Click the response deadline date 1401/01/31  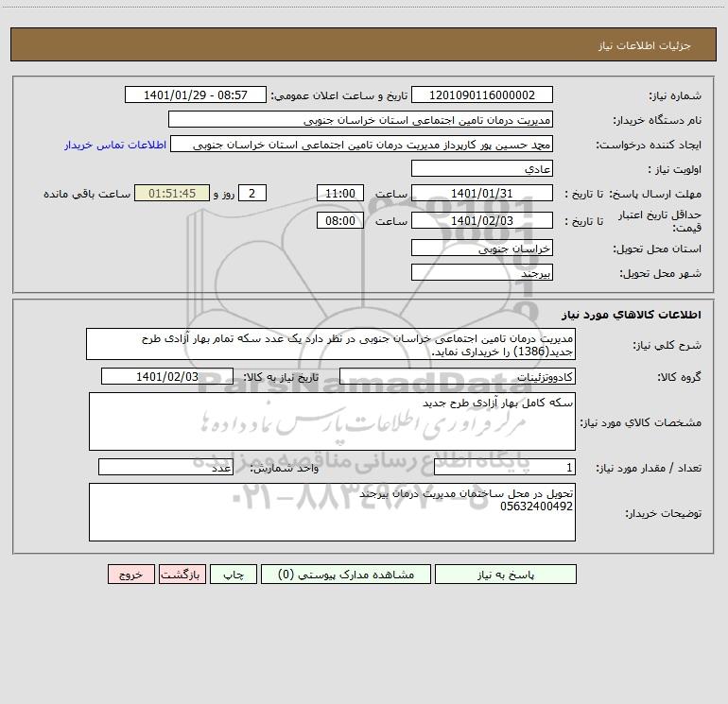(x=482, y=193)
